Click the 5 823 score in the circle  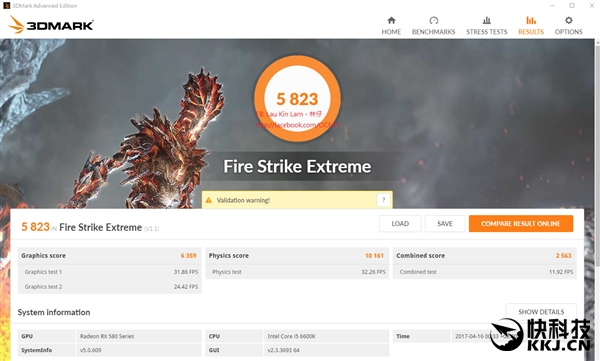[297, 99]
